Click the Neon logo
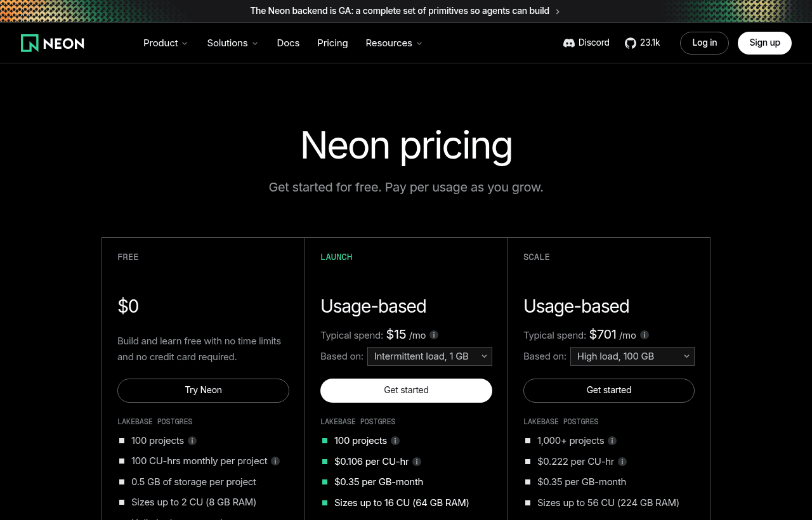This screenshot has height=520, width=812. tap(53, 43)
